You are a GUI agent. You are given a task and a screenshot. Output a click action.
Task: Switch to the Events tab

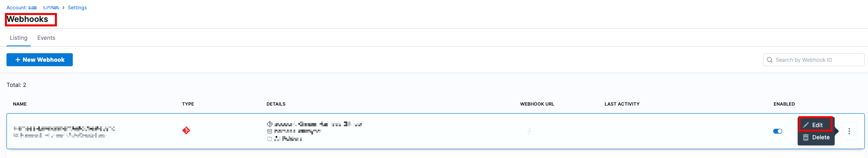(x=46, y=38)
